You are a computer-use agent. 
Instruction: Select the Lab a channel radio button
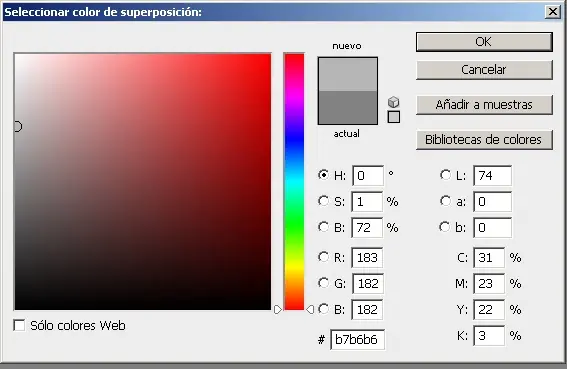click(x=445, y=201)
